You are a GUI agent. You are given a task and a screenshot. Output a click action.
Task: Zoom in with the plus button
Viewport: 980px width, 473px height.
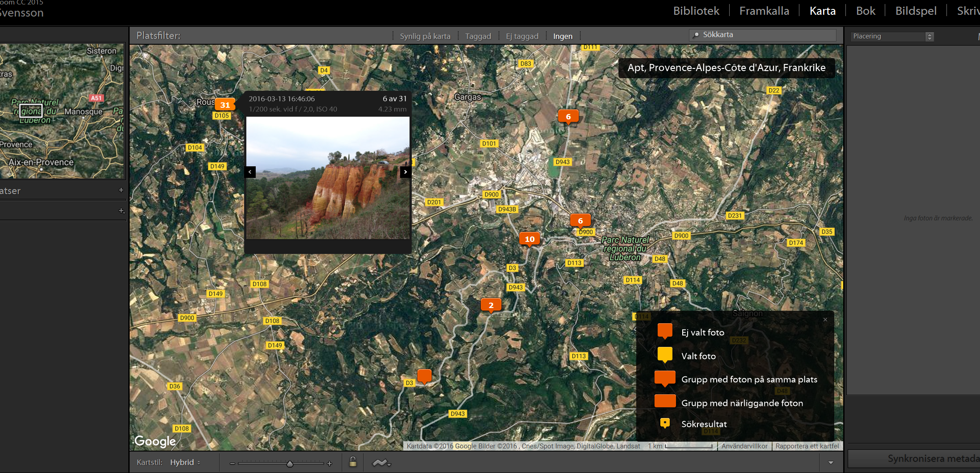(x=329, y=464)
